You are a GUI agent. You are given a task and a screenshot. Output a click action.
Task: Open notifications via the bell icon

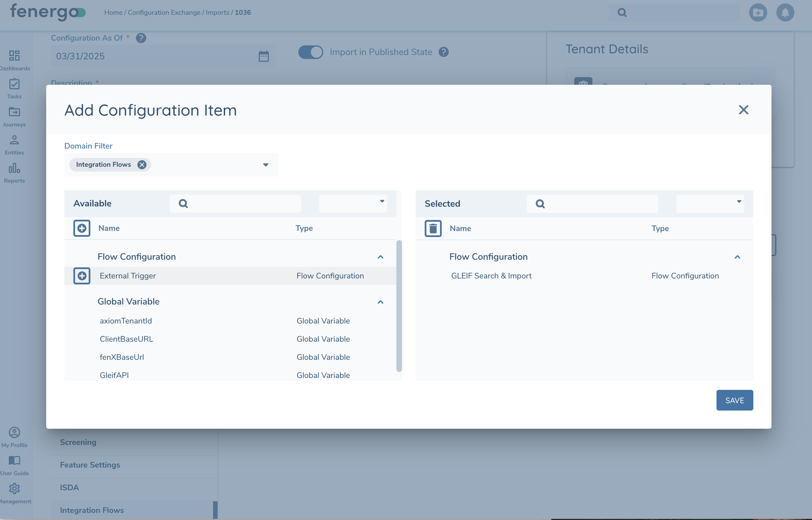click(x=785, y=12)
